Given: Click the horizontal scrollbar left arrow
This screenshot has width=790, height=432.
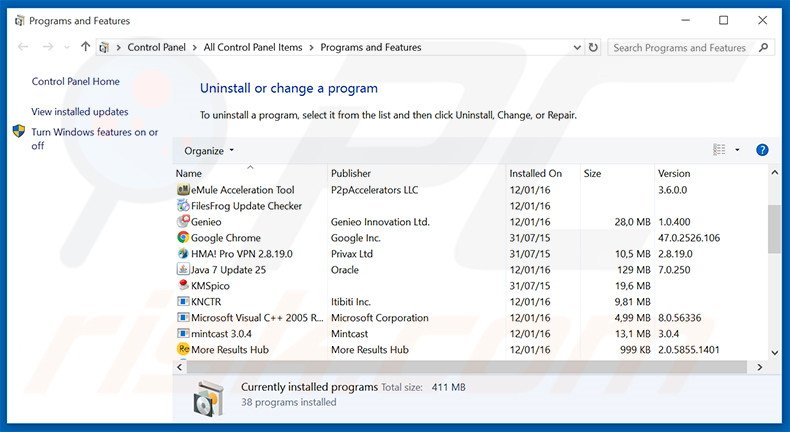Looking at the screenshot, I should point(180,367).
